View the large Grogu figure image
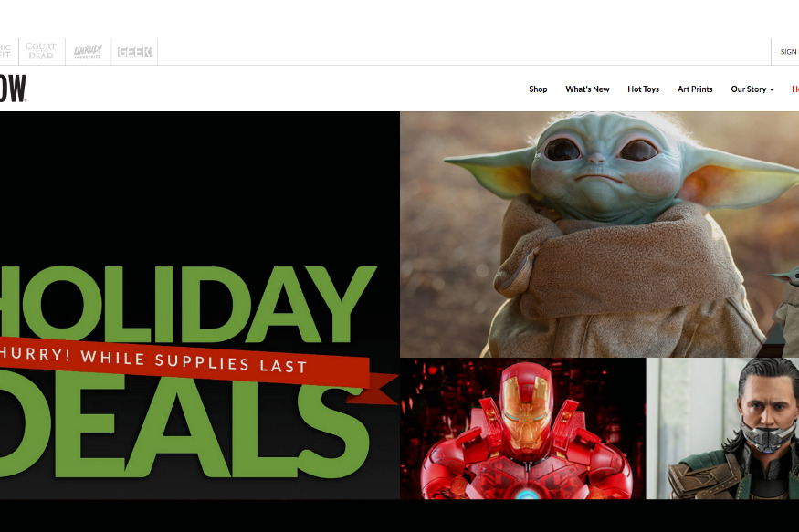This screenshot has width=799, height=532. tap(599, 235)
